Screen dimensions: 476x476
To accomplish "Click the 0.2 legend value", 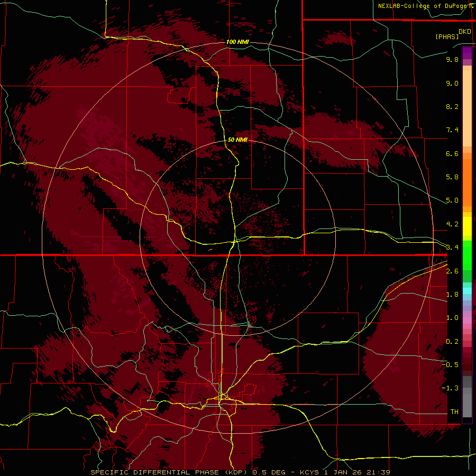I will pyautogui.click(x=452, y=342).
